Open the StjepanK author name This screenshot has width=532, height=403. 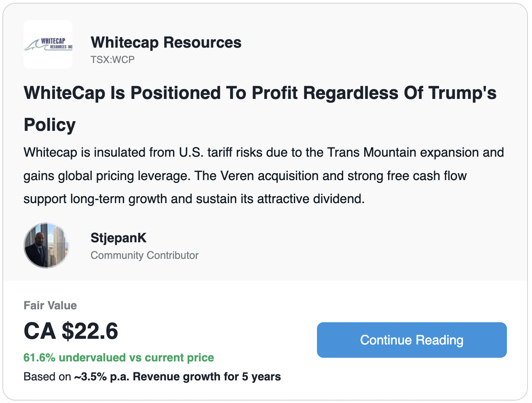point(118,238)
